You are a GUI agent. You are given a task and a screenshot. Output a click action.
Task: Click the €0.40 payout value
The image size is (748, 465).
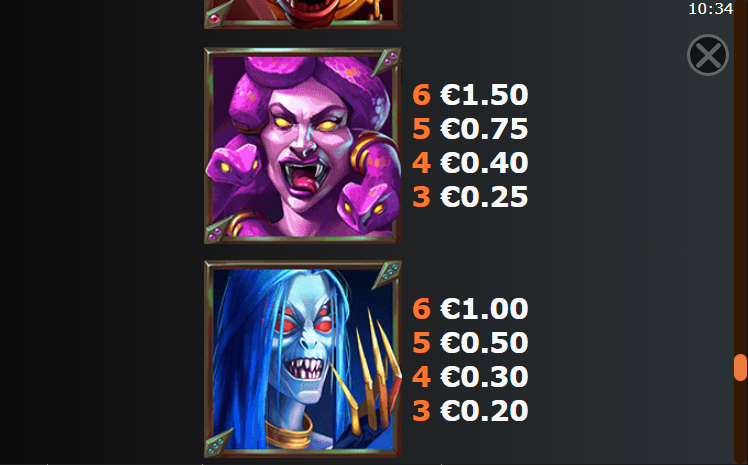[484, 163]
